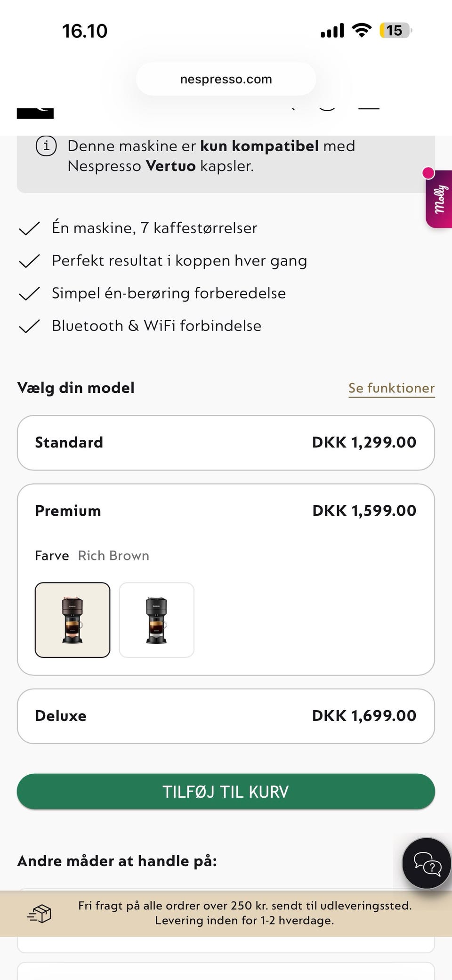Screen dimensions: 452x980
Task: Tap the hamburger menu in header
Action: (x=369, y=108)
